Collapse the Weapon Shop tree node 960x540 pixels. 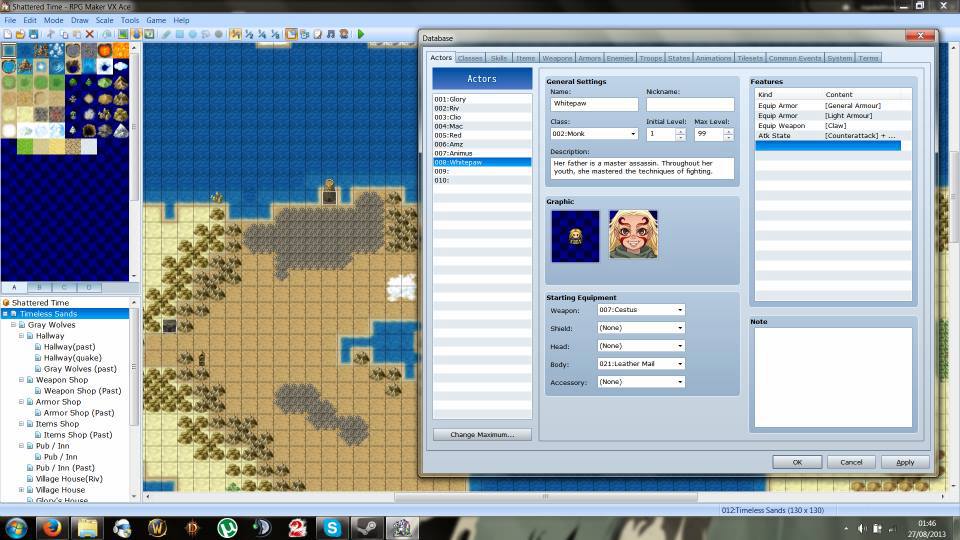(22, 380)
